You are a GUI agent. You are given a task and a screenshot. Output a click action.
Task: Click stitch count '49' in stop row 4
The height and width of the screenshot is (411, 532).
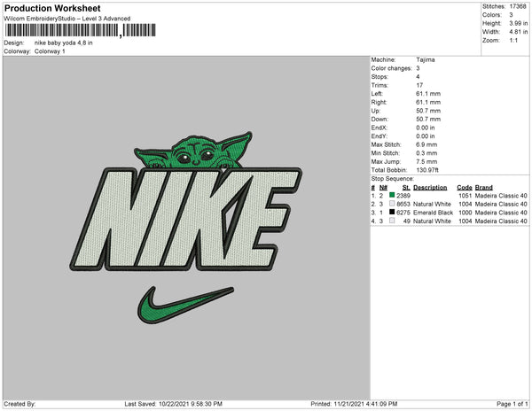pyautogui.click(x=407, y=221)
